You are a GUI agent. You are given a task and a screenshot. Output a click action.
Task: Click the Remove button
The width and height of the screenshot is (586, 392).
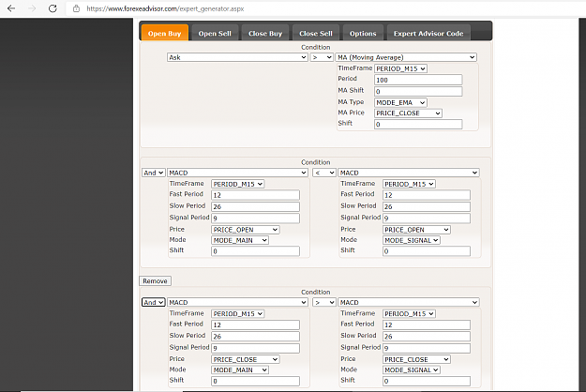pyautogui.click(x=155, y=281)
